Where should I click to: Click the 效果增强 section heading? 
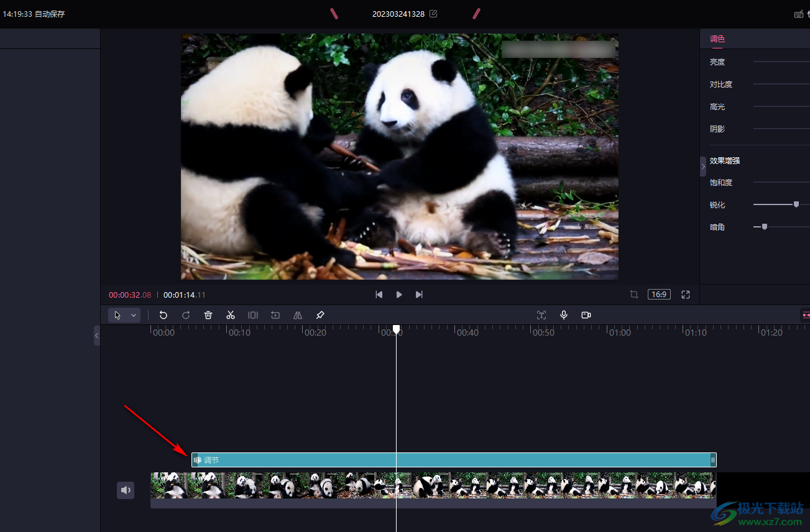[725, 160]
